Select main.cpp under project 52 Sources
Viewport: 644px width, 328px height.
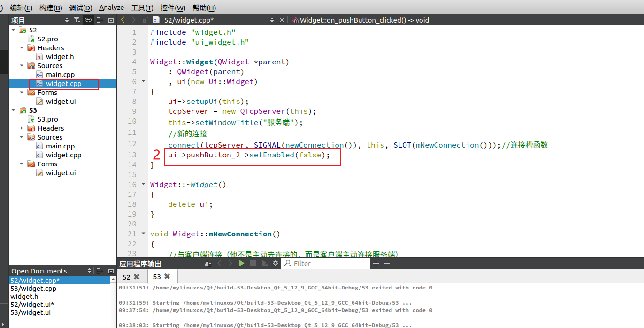click(x=60, y=75)
